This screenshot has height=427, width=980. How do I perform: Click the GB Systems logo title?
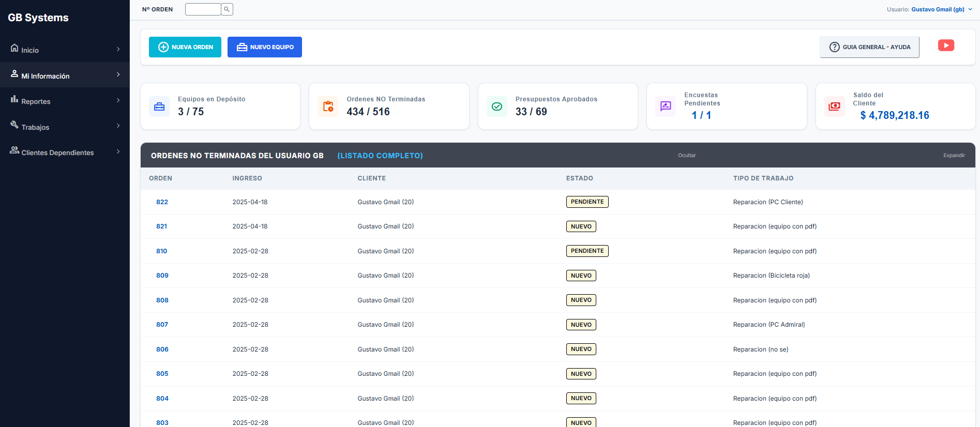tap(38, 18)
